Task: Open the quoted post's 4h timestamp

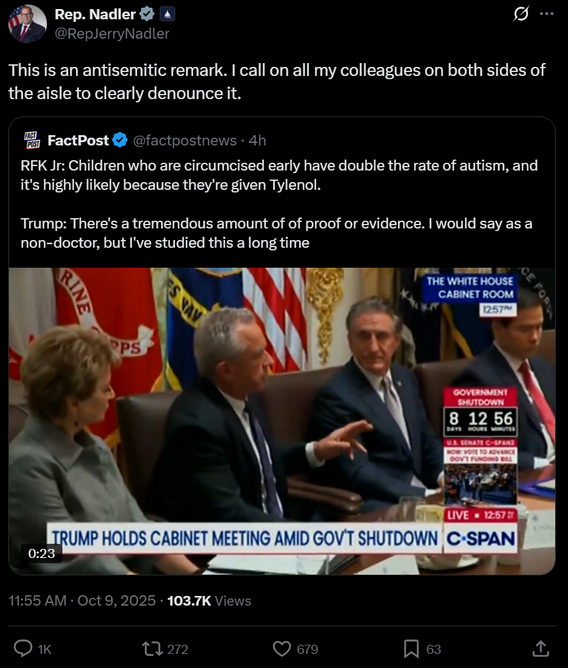Action: click(257, 141)
